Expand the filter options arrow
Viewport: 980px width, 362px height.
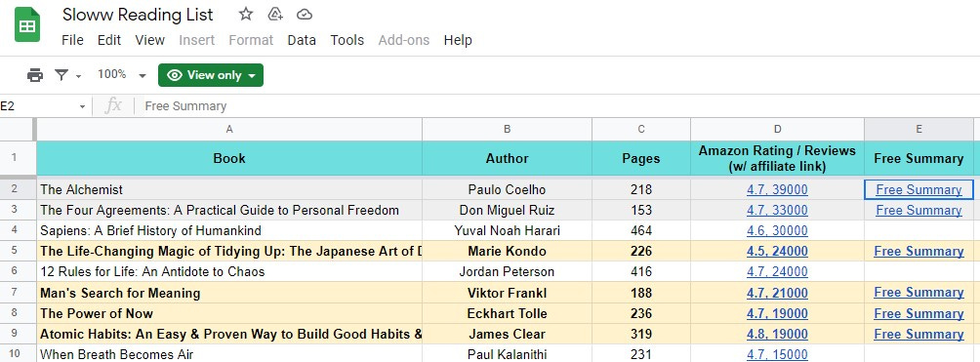tap(79, 76)
